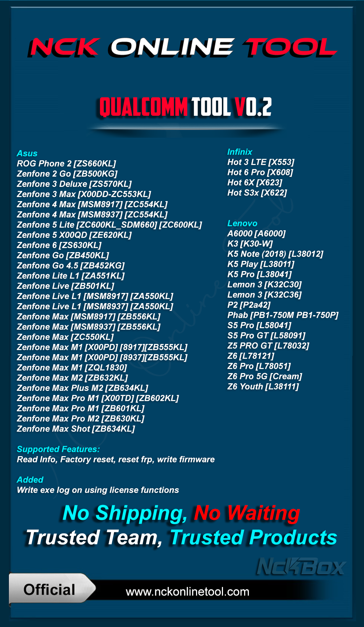The image size is (364, 627).
Task: Click 'No Shipping, No Waiting' slogan
Action: pos(181,513)
